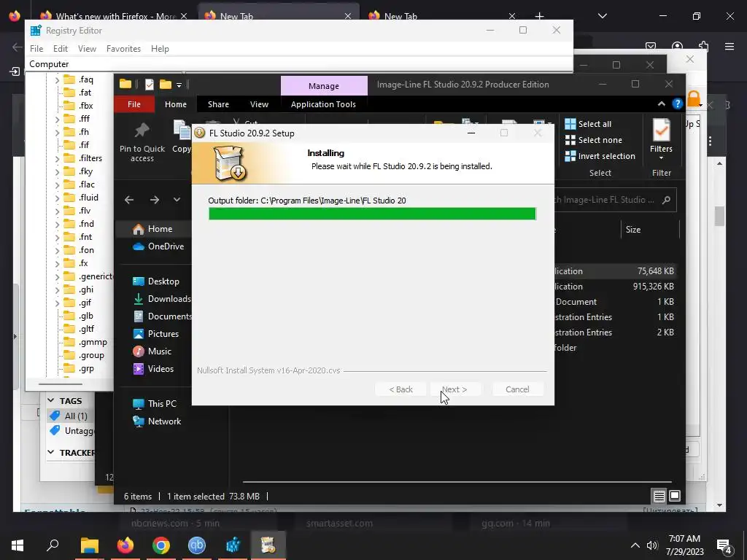Expand the .faq registry key

[57, 79]
